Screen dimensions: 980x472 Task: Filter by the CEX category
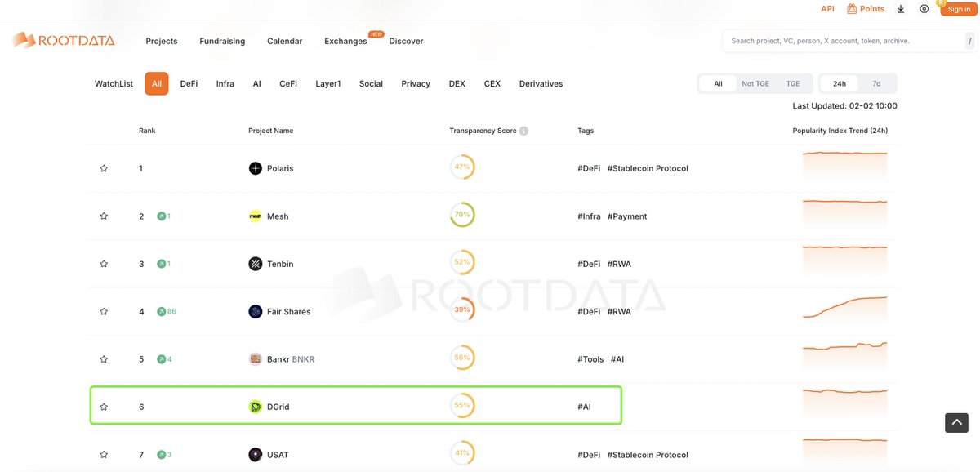[x=492, y=83]
